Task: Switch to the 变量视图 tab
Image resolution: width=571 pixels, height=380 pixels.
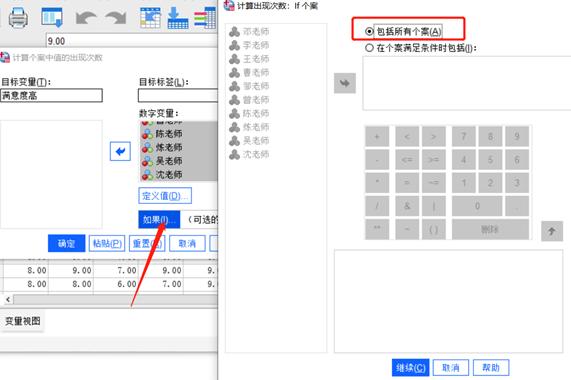Action: coord(23,321)
